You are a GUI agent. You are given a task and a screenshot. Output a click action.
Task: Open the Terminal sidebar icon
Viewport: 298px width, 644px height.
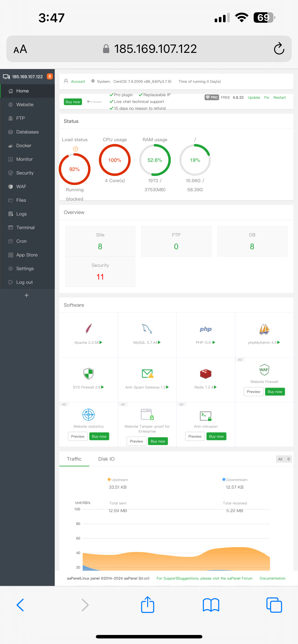[10, 227]
